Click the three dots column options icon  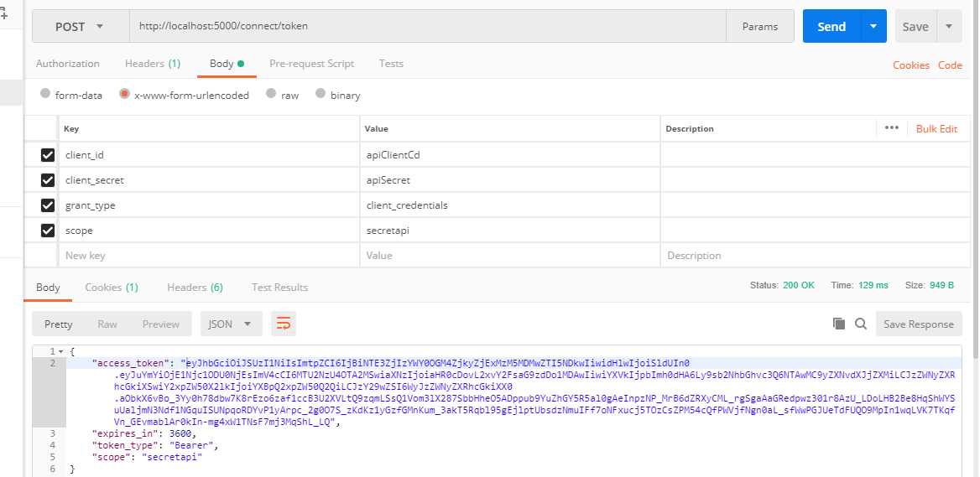pyautogui.click(x=891, y=128)
